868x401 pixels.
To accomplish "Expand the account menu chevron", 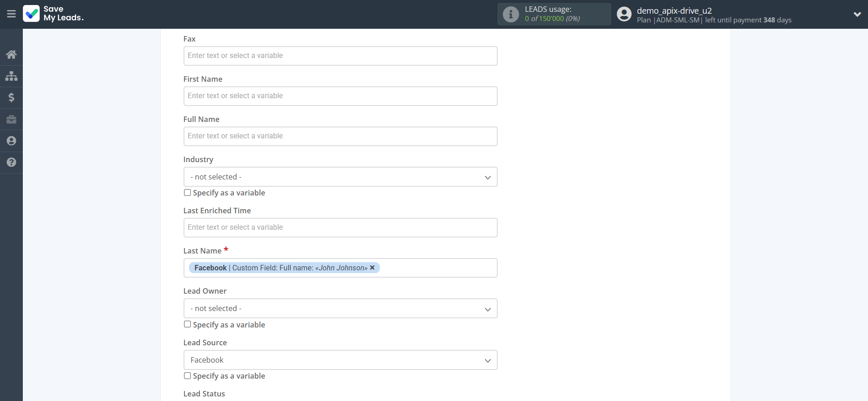I will pos(857,14).
